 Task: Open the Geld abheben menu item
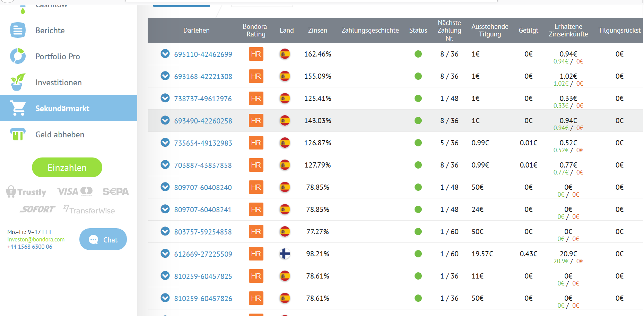[x=60, y=135]
